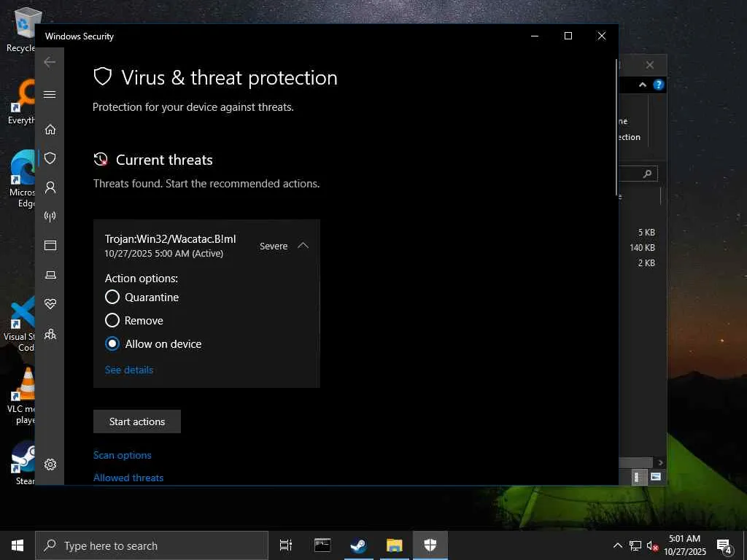
Task: Open the Windows Start menu
Action: click(x=18, y=545)
